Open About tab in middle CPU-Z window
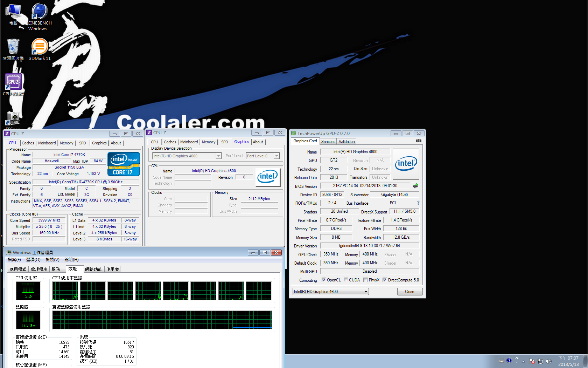The height and width of the screenshot is (368, 588). pos(258,142)
